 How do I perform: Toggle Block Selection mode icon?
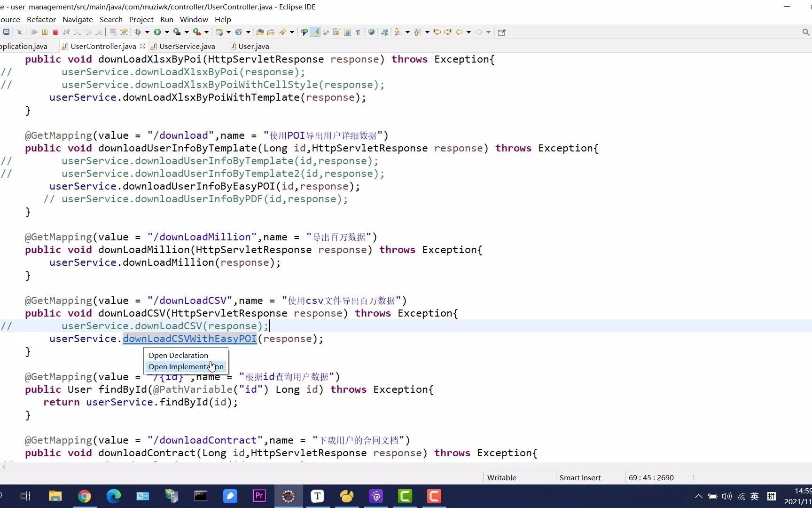(347, 32)
